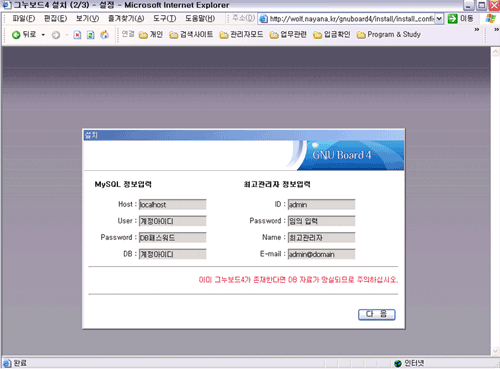Click the URL text in the address bar
Image resolution: width=500 pixels, height=369 pixels.
pos(352,19)
